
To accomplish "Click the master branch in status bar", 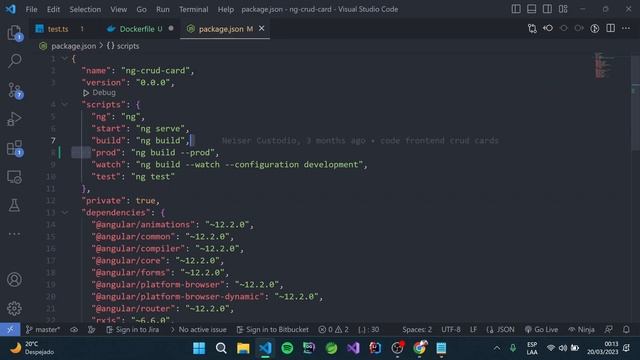I will [x=43, y=329].
